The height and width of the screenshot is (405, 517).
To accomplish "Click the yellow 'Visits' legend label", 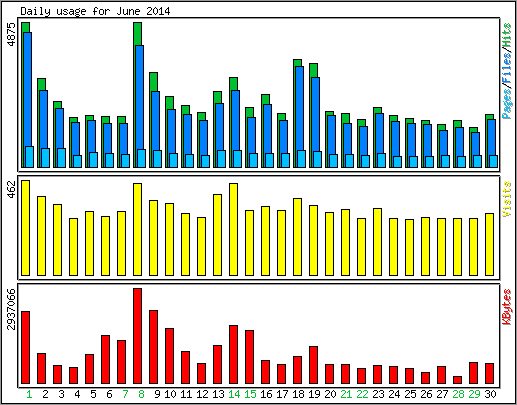I will pyautogui.click(x=507, y=199).
